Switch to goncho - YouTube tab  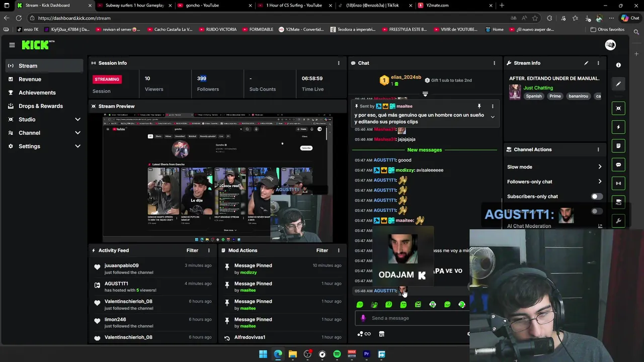[x=214, y=6]
